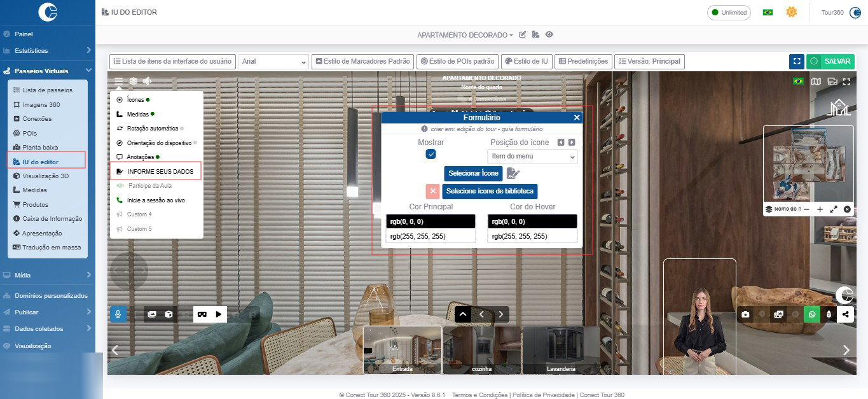The width and height of the screenshot is (868, 399).
Task: Click the Selecionar Ícone button
Action: (x=473, y=173)
